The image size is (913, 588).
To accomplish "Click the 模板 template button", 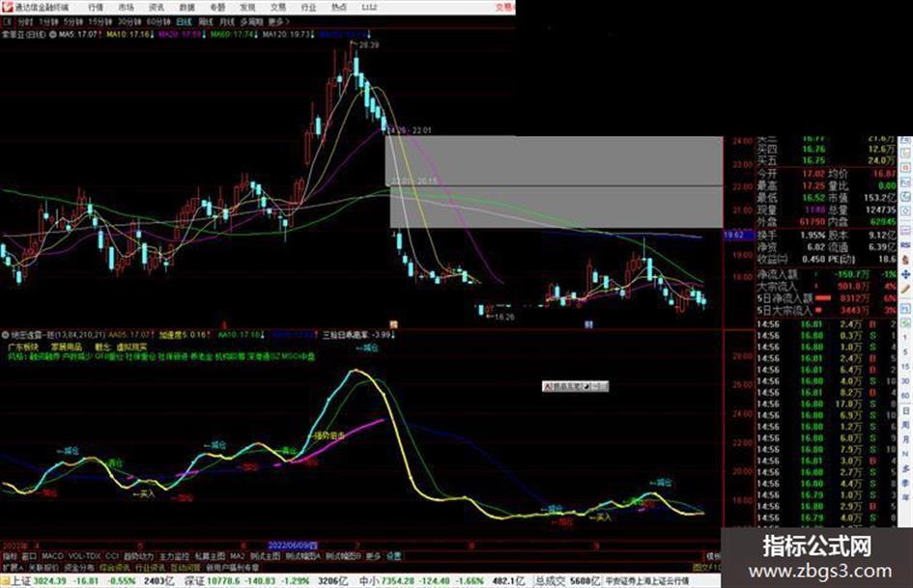I will click(713, 556).
